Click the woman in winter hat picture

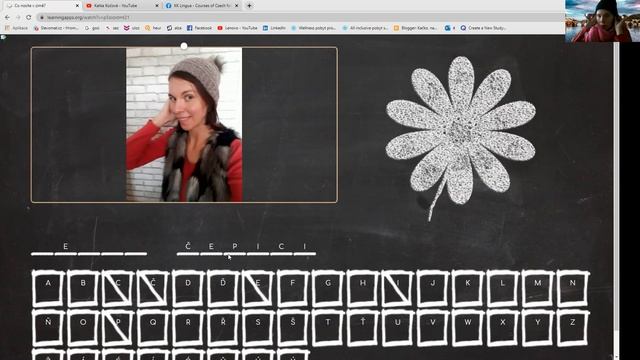(184, 124)
